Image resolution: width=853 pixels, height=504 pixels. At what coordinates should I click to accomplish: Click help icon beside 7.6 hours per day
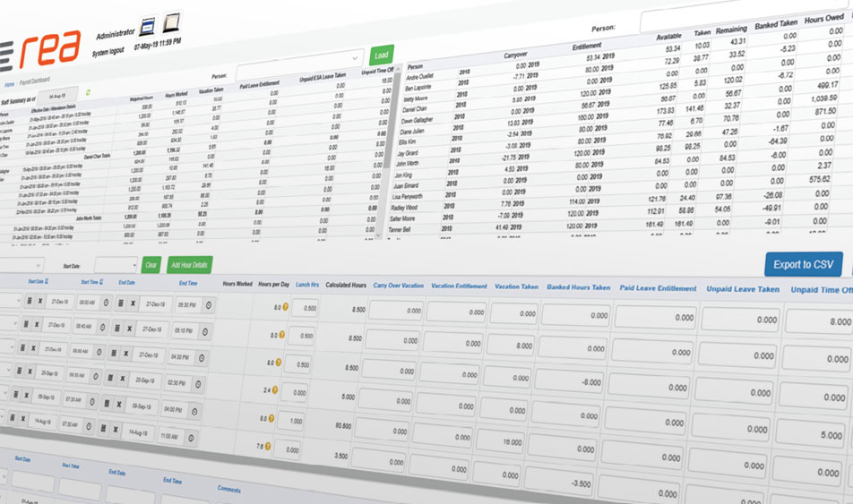268,447
